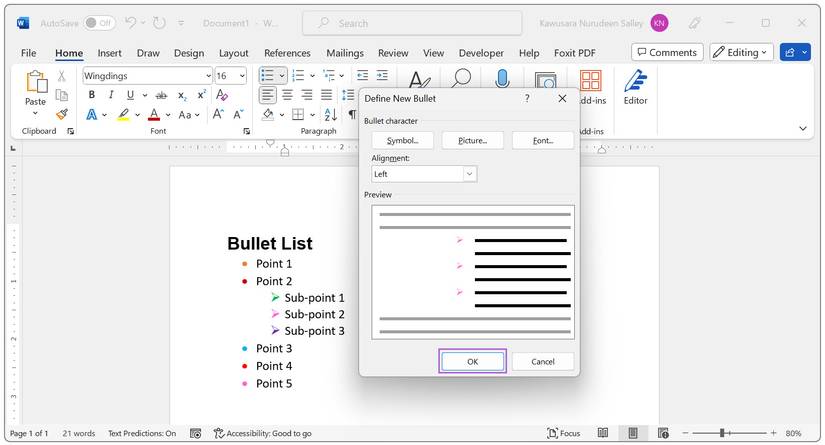Switch to the Foxit PDF tab
The width and height of the screenshot is (825, 445).
pyautogui.click(x=575, y=53)
